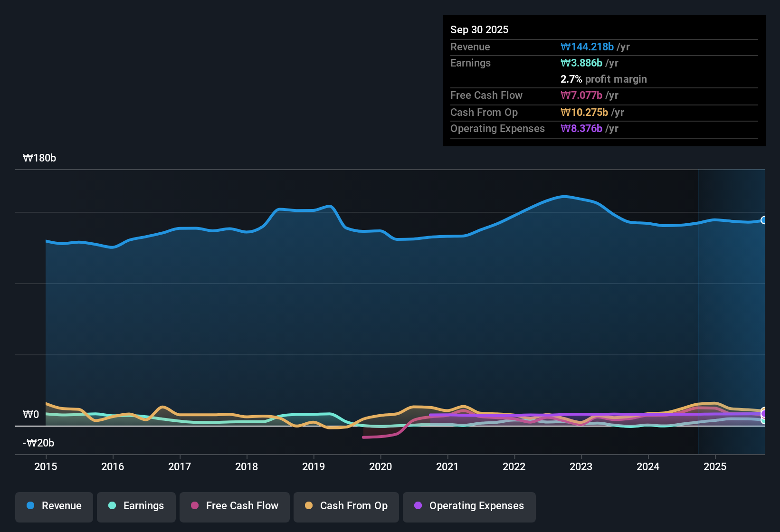Click the -₩20b y-axis label
The width and height of the screenshot is (780, 532).
pyautogui.click(x=38, y=443)
